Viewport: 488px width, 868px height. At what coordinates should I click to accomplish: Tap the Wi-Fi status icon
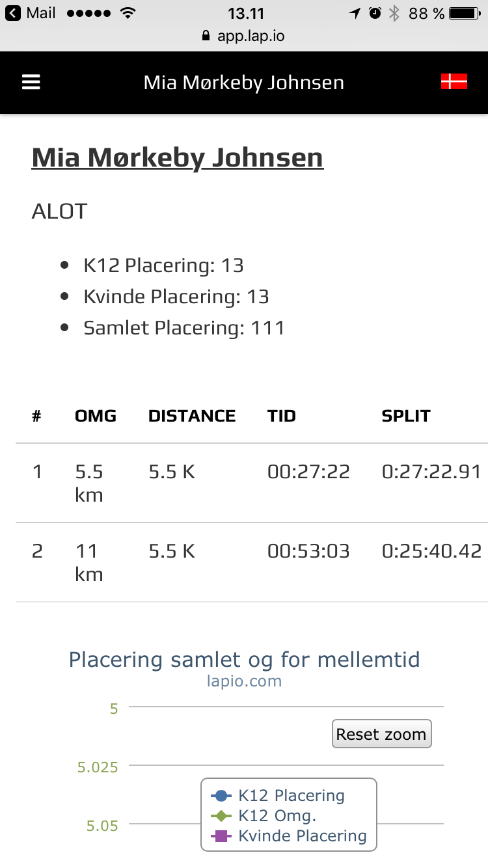pos(128,14)
